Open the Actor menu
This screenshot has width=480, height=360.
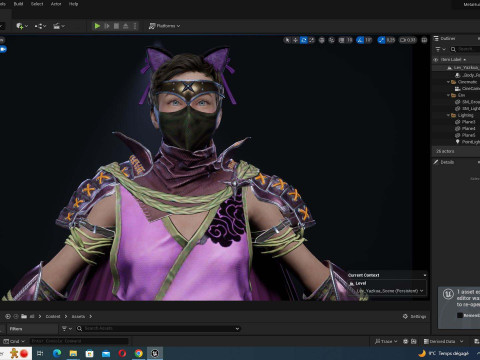[x=56, y=4]
